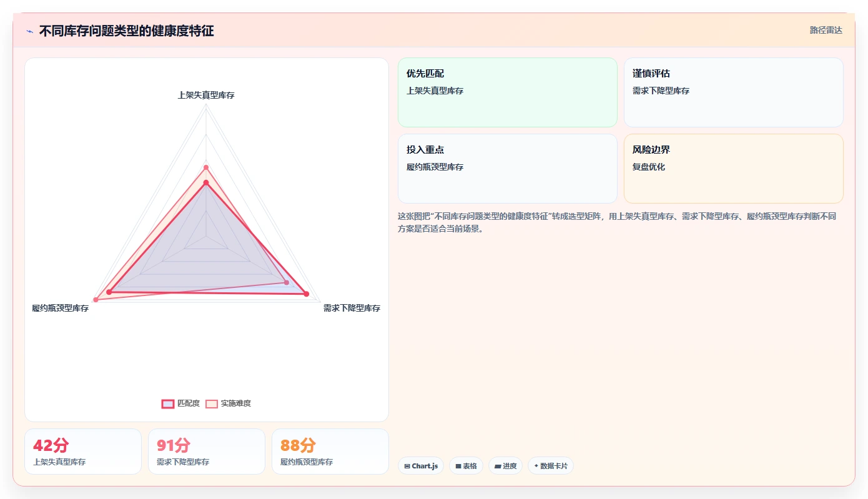The height and width of the screenshot is (499, 868).
Task: Click 履约瓶颈型库存 label under 88分
Action: (307, 462)
